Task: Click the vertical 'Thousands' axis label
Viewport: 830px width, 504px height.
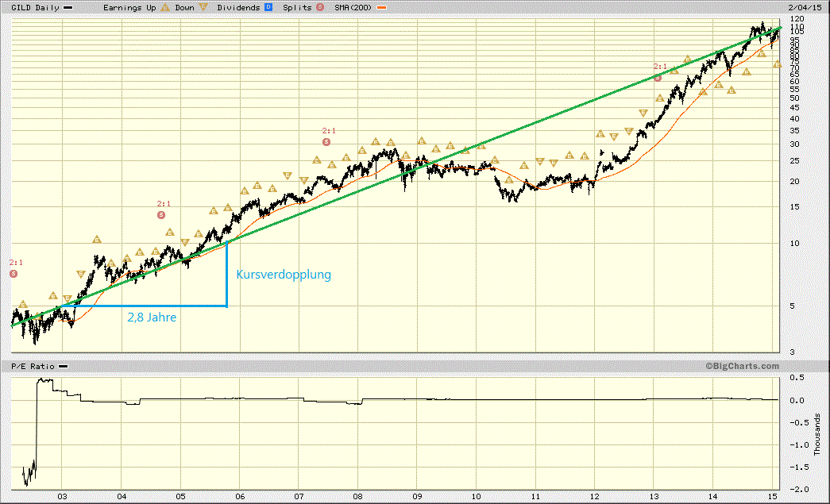Action: 818,435
